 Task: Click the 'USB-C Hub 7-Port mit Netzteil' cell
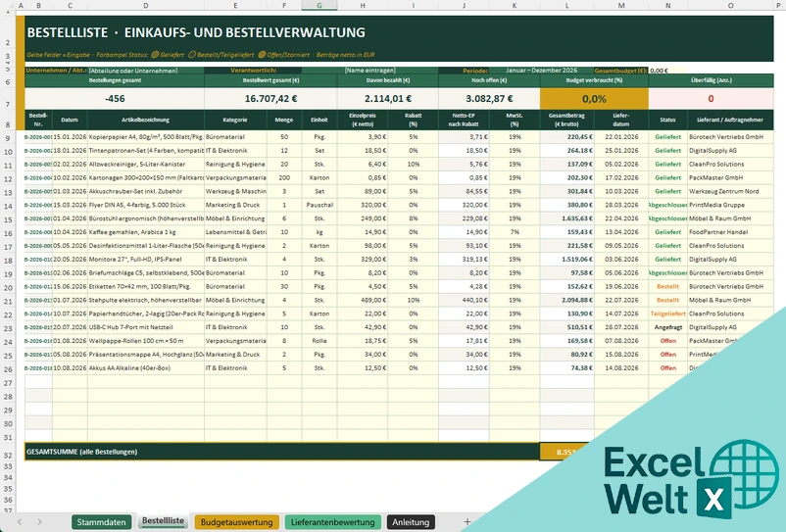(x=145, y=327)
